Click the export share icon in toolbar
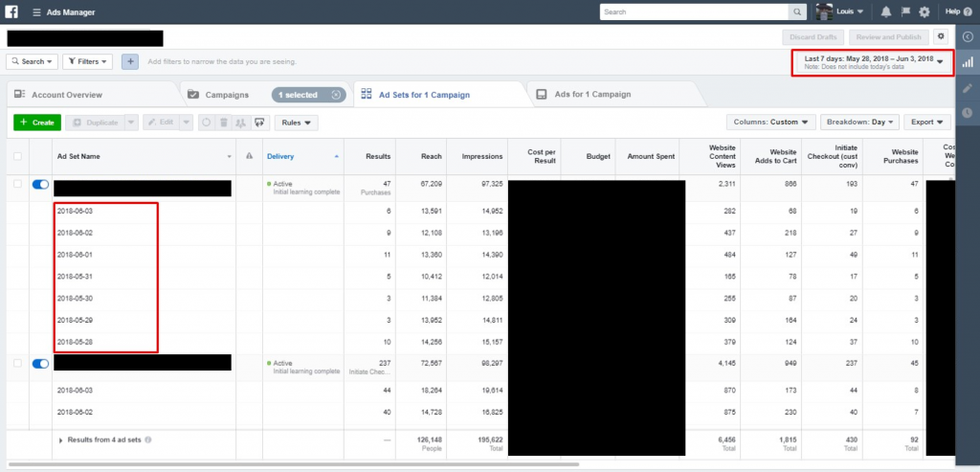 point(260,123)
